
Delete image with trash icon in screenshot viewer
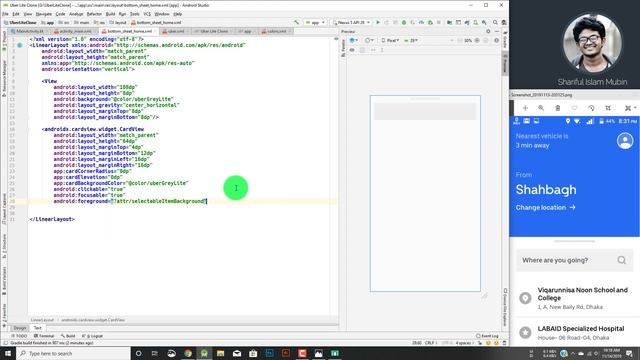tap(558, 108)
